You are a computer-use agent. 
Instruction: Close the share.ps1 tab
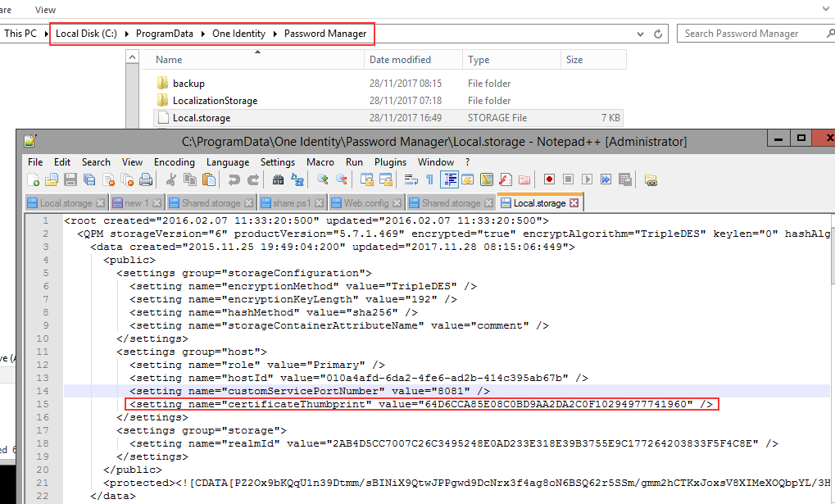click(319, 203)
